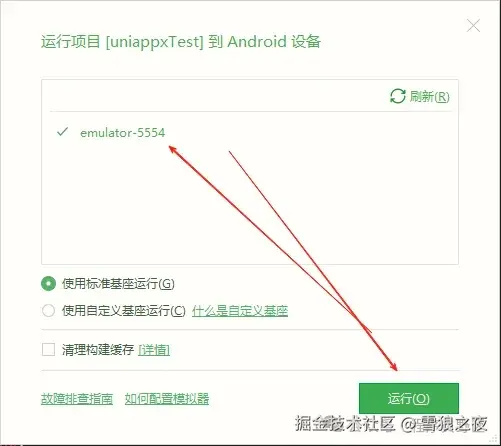Select the emulator-5554 device entry
The image size is (501, 446).
click(250, 132)
